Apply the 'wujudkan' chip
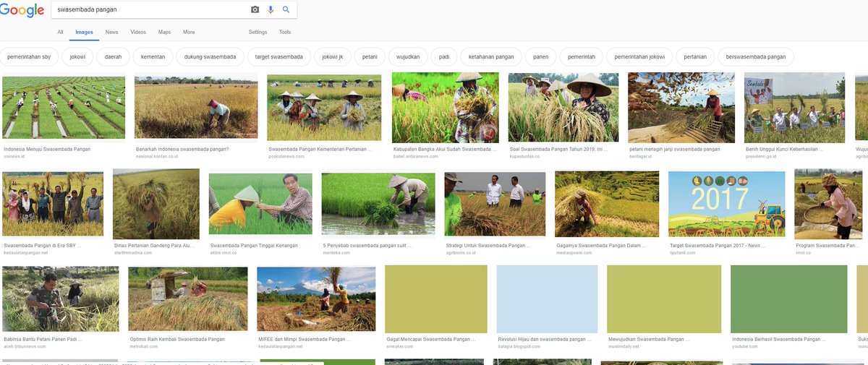Viewport: 868px width, 365px height. tap(409, 56)
